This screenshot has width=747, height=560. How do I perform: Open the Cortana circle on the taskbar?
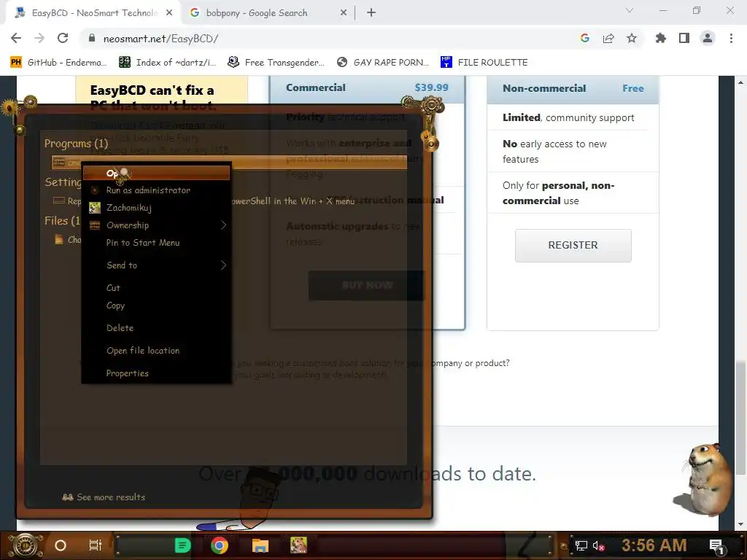(x=61, y=545)
